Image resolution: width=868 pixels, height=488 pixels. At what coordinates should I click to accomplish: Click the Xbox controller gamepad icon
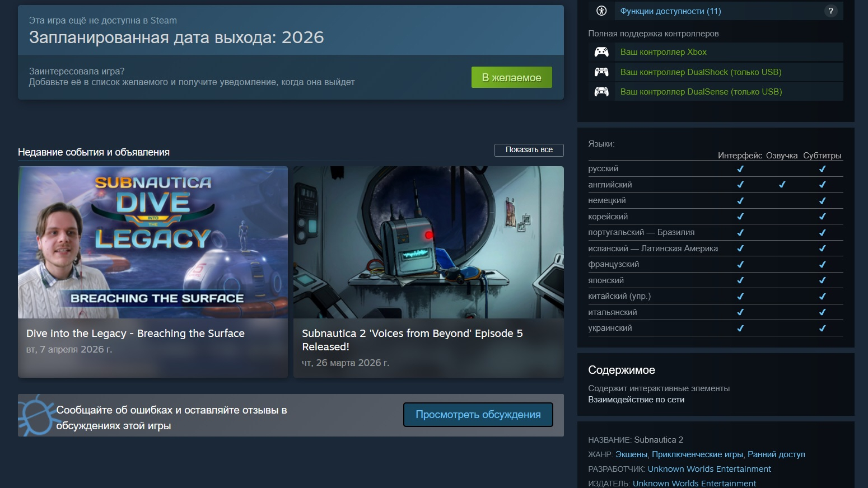tap(601, 52)
